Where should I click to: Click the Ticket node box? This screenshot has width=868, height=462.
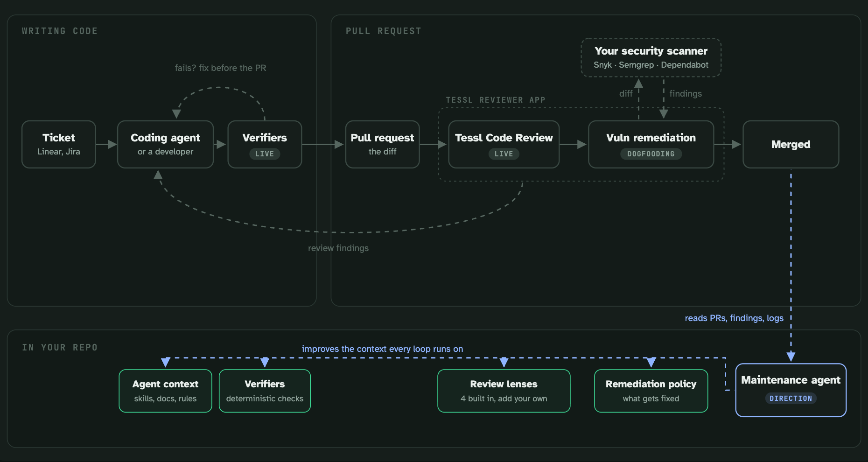click(59, 144)
